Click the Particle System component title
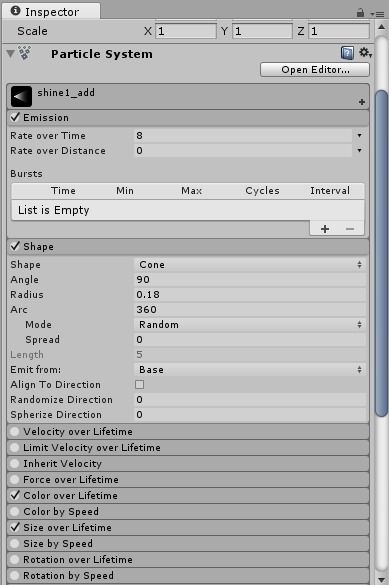389x585 pixels. pos(101,54)
